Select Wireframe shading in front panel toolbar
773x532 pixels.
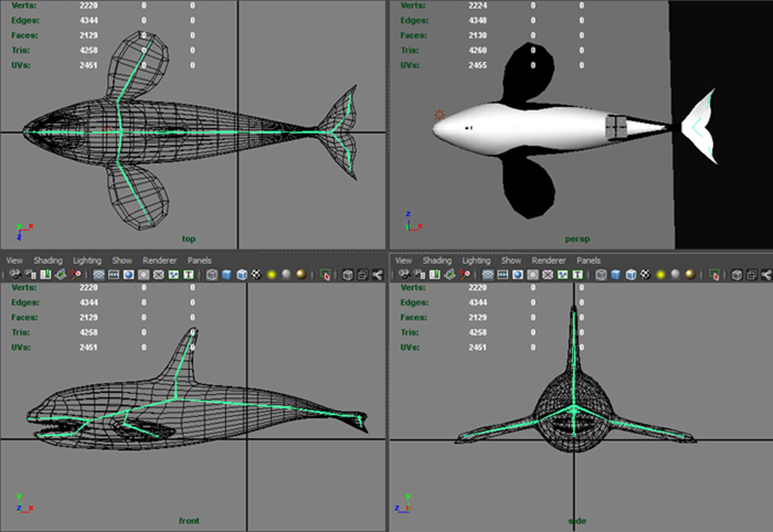pyautogui.click(x=212, y=275)
